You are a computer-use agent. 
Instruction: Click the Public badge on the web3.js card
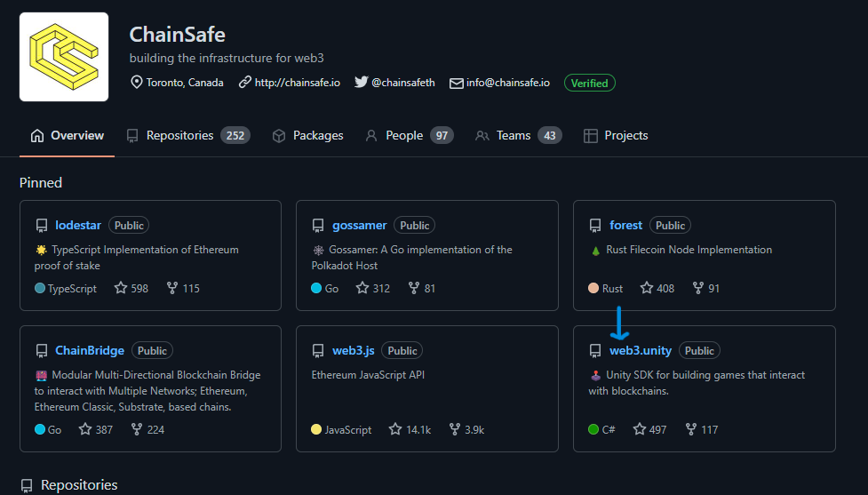pyautogui.click(x=402, y=350)
